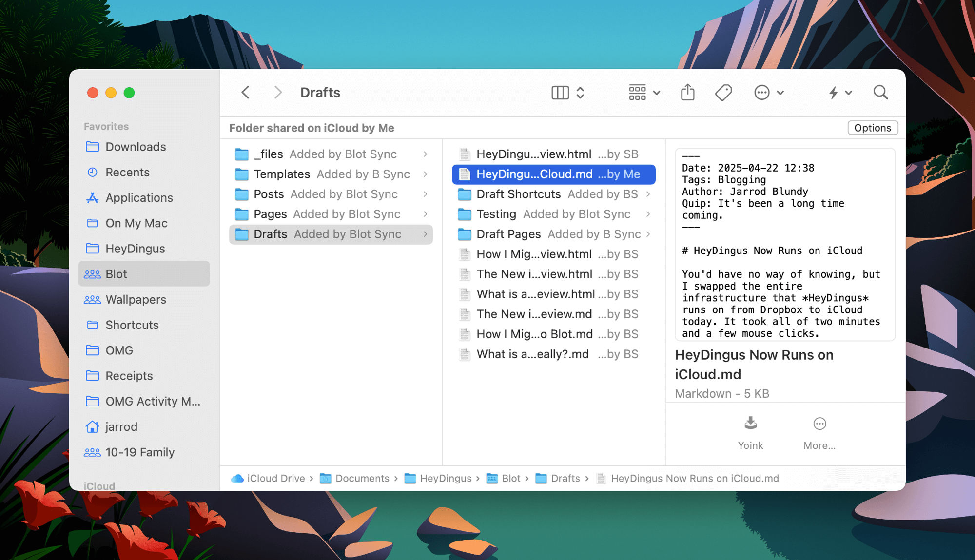
Task: Click the More quick actions icon
Action: tap(819, 424)
